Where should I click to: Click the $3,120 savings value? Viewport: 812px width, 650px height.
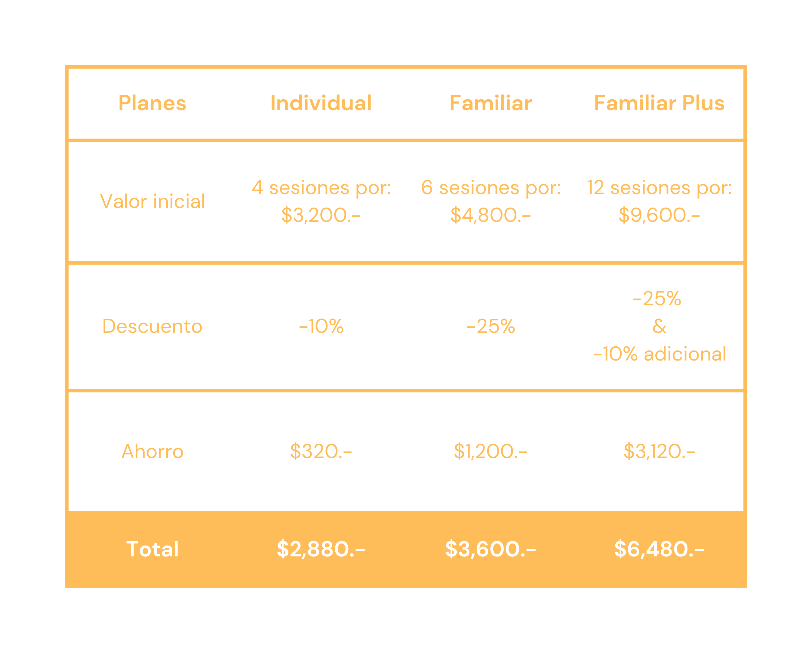659,451
